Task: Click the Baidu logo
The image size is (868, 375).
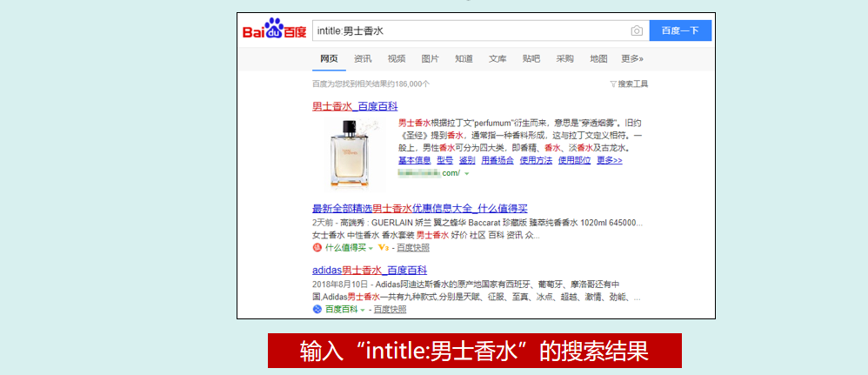Action: 274,30
